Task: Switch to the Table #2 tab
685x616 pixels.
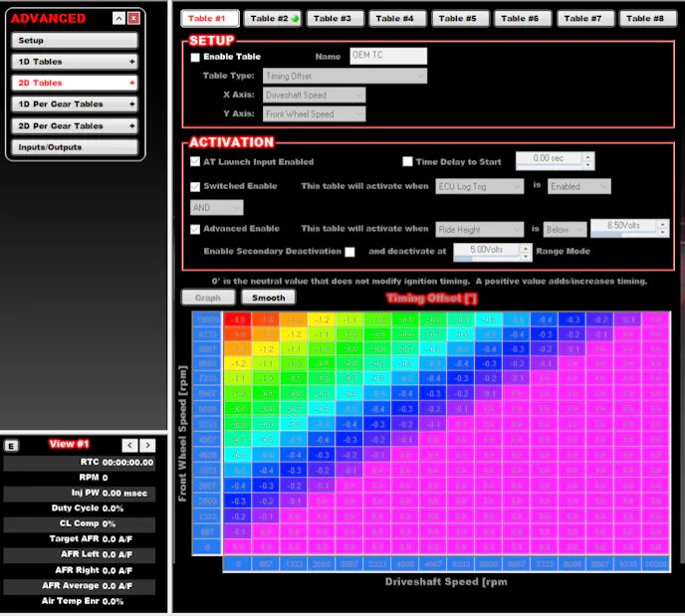Action: (x=274, y=19)
